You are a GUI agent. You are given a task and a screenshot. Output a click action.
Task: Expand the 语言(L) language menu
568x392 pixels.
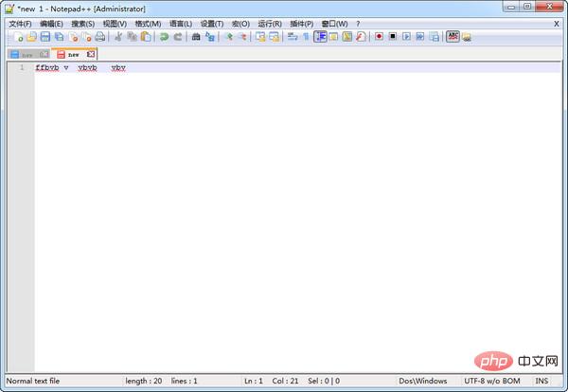tap(180, 23)
